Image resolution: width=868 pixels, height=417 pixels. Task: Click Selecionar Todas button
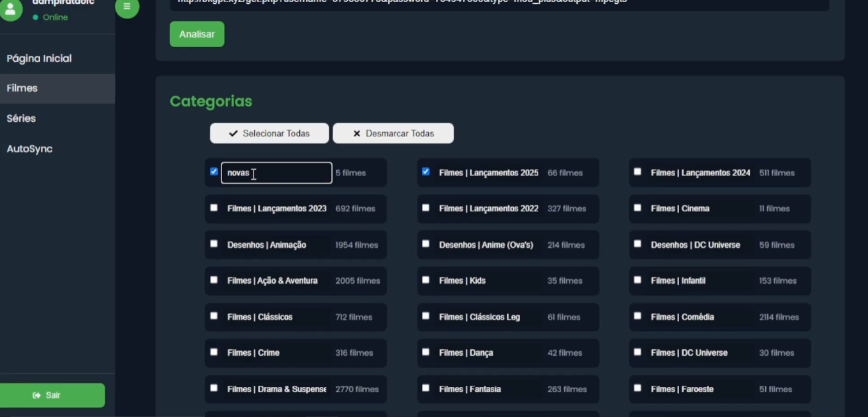[269, 133]
